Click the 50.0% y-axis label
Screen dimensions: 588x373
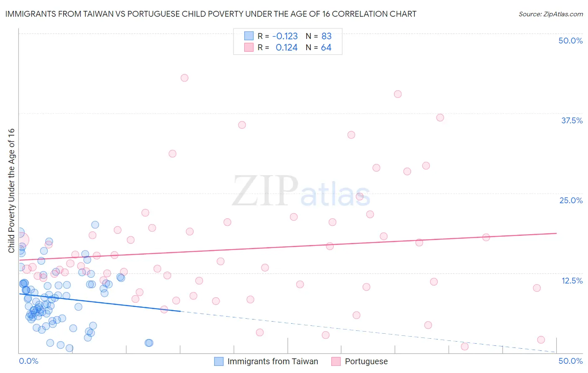570,41
